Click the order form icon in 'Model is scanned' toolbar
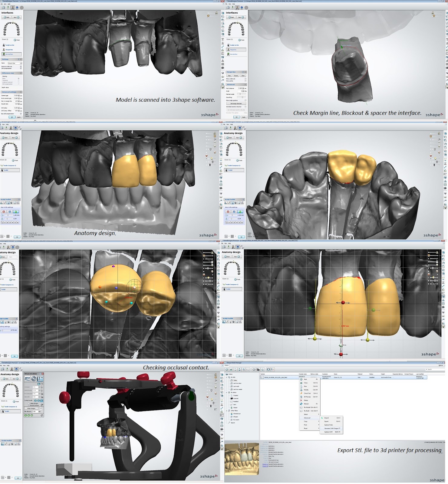 click(3, 8)
